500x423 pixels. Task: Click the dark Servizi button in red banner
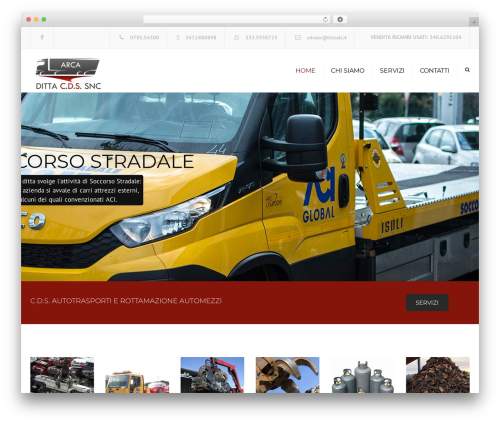point(427,303)
